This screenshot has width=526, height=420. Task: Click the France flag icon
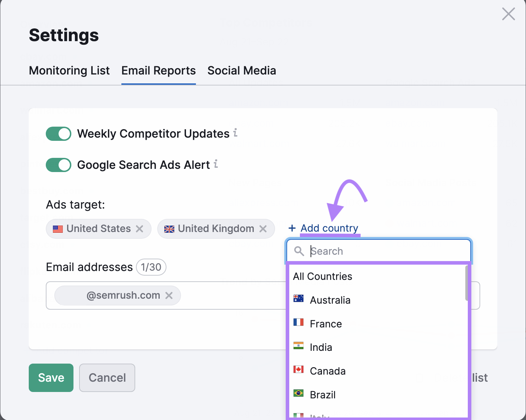(x=299, y=322)
